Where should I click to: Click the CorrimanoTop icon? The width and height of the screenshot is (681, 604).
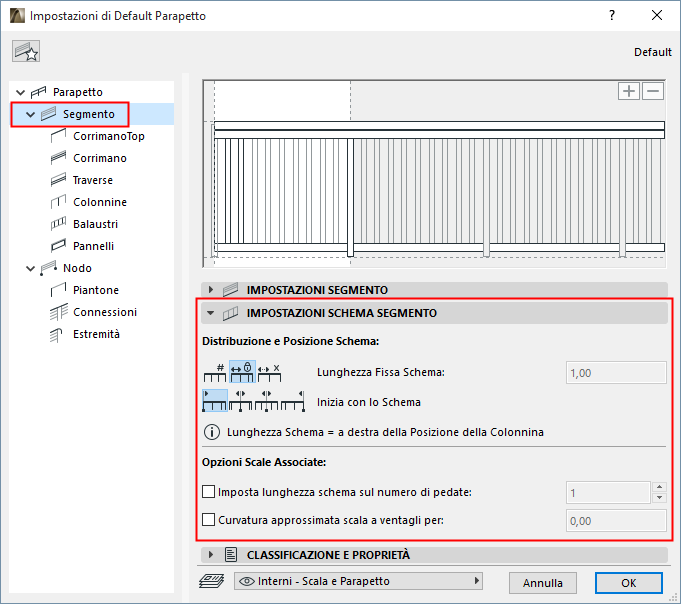pos(58,135)
